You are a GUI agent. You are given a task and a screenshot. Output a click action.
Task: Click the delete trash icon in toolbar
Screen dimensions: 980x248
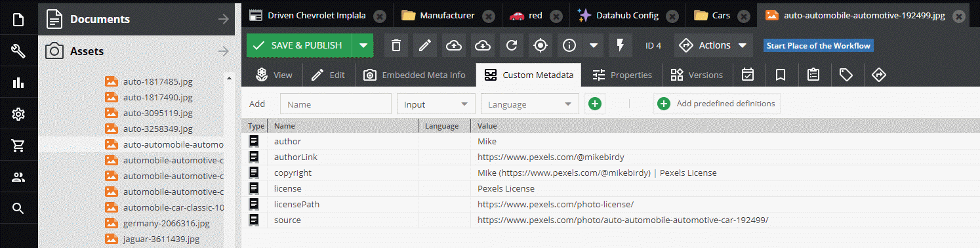pos(396,45)
